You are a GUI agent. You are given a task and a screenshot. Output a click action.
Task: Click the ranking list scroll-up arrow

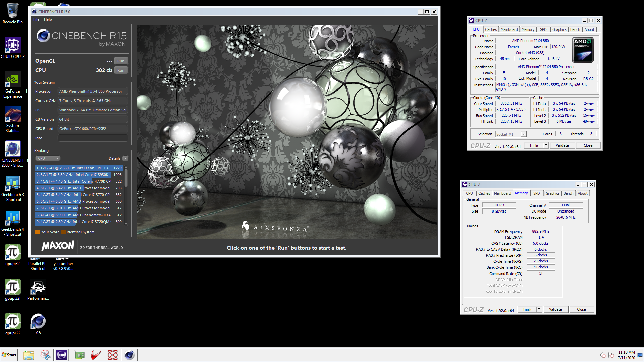coord(126,167)
